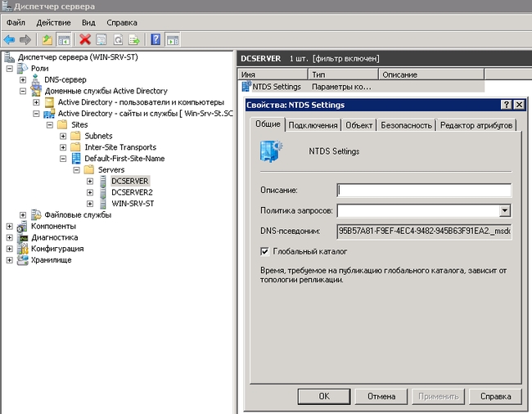The width and height of the screenshot is (532, 414).
Task: Click the blue Help question mark toolbar icon
Action: tap(155, 39)
